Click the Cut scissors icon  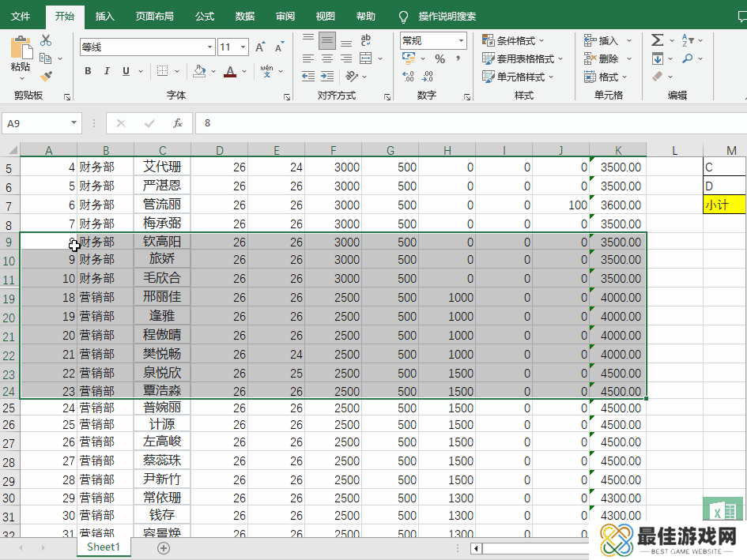click(x=46, y=40)
